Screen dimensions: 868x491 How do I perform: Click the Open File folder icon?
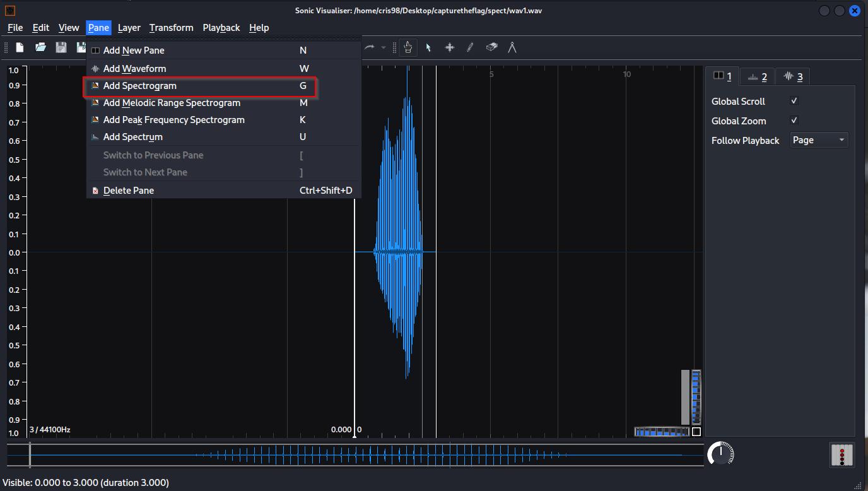(x=40, y=47)
